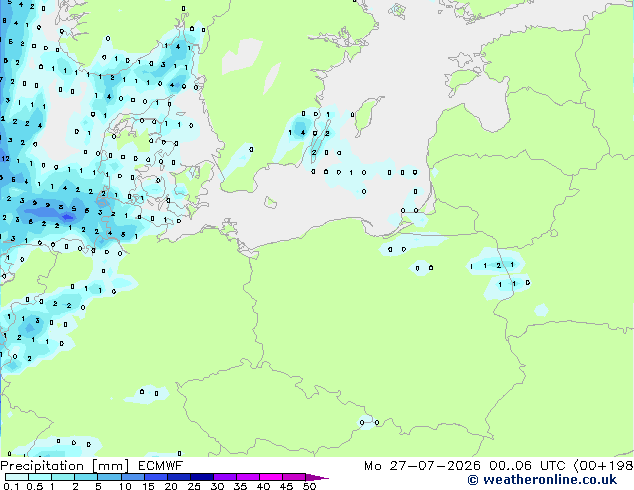
Task: Click the 20–25 mm legend color swatch
Action: tap(179, 477)
